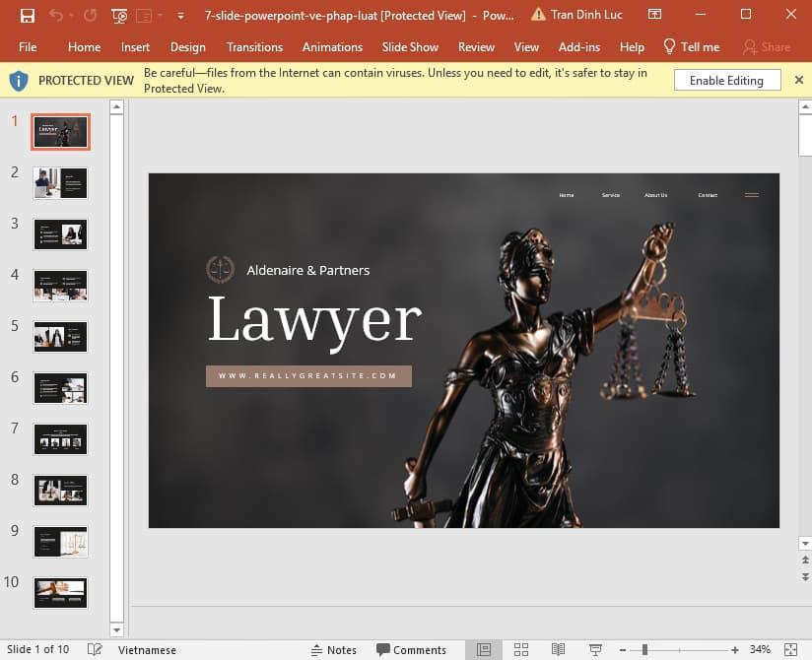Open Reading View from the status bar
The width and height of the screenshot is (812, 660).
click(x=558, y=649)
